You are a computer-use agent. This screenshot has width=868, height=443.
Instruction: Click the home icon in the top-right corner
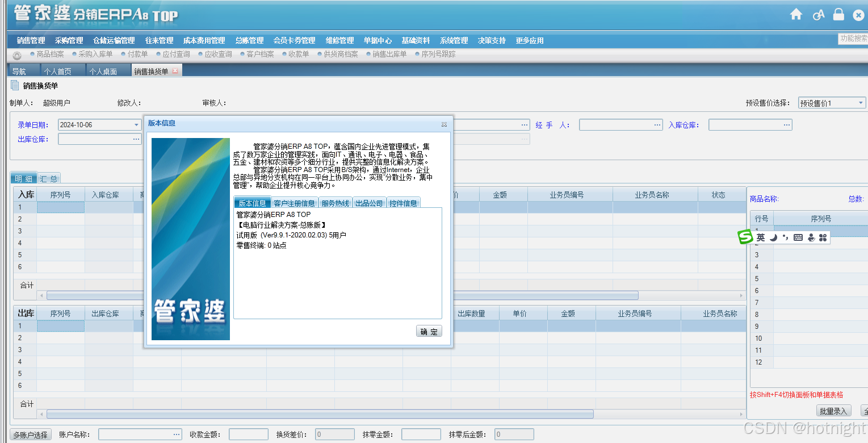tap(796, 14)
